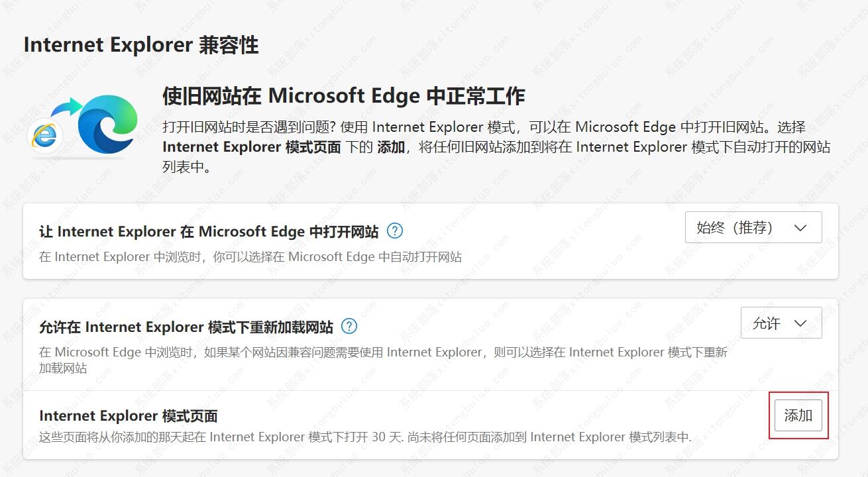The width and height of the screenshot is (868, 477).
Task: Select the Internet Explorer 兼容性 page heading
Action: click(x=142, y=45)
